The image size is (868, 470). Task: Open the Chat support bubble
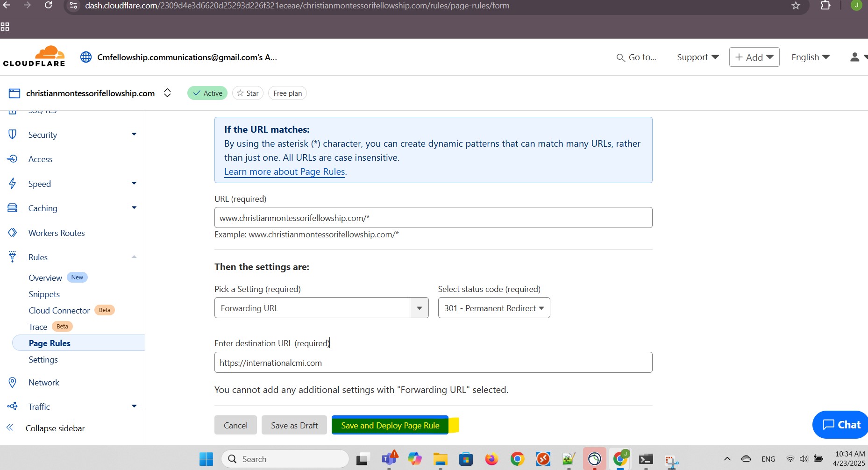pos(840,425)
